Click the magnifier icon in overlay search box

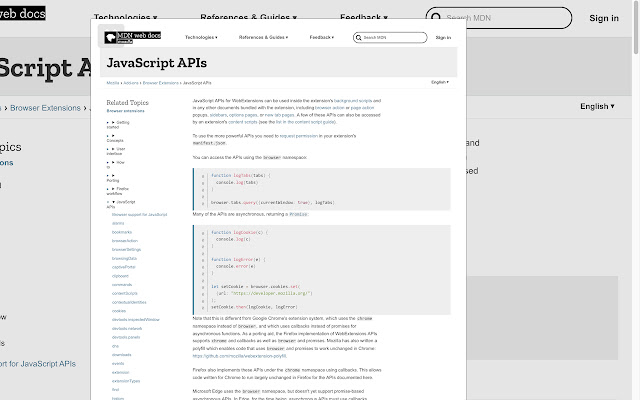pyautogui.click(x=358, y=38)
